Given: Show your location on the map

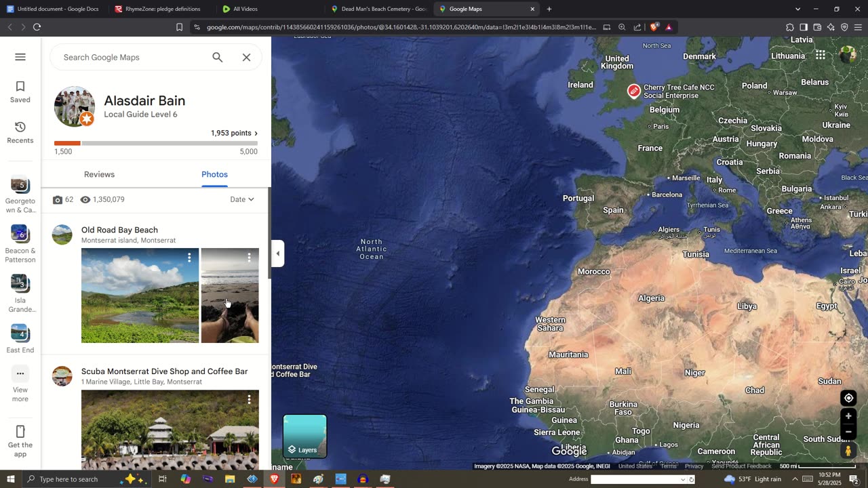Looking at the screenshot, I should [x=848, y=398].
